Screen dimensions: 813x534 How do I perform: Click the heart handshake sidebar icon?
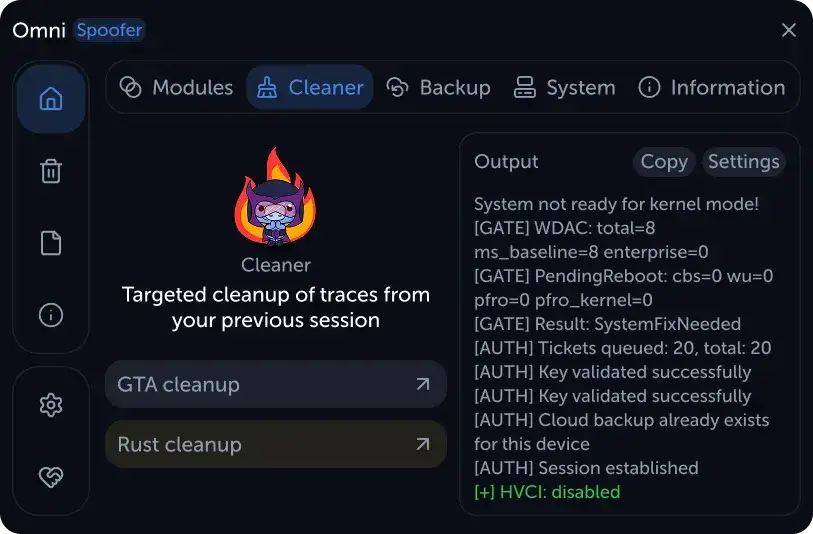[51, 476]
